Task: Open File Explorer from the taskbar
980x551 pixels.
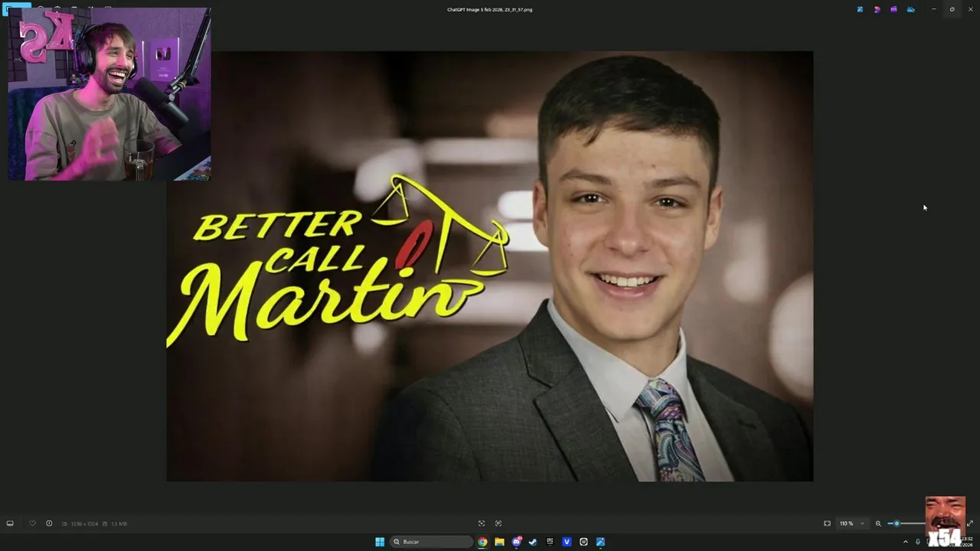Action: [499, 542]
